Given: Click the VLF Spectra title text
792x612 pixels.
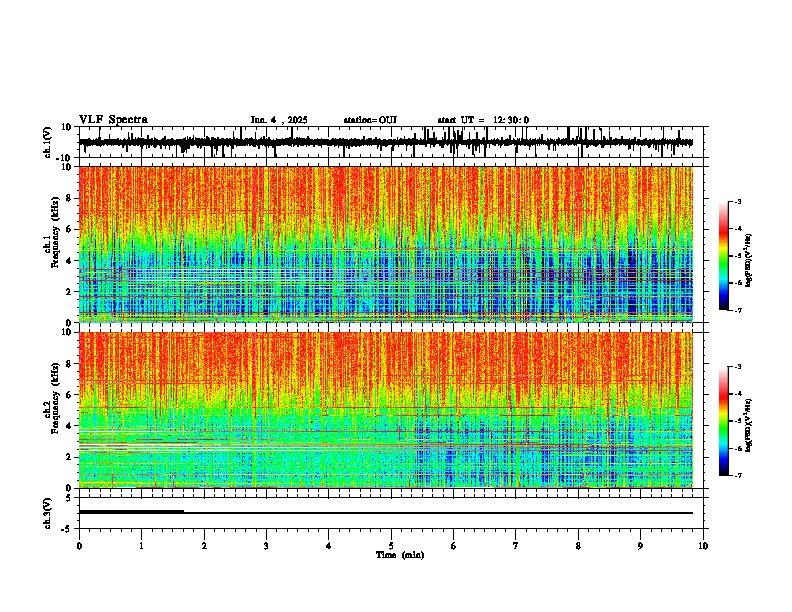Looking at the screenshot, I should [x=113, y=119].
